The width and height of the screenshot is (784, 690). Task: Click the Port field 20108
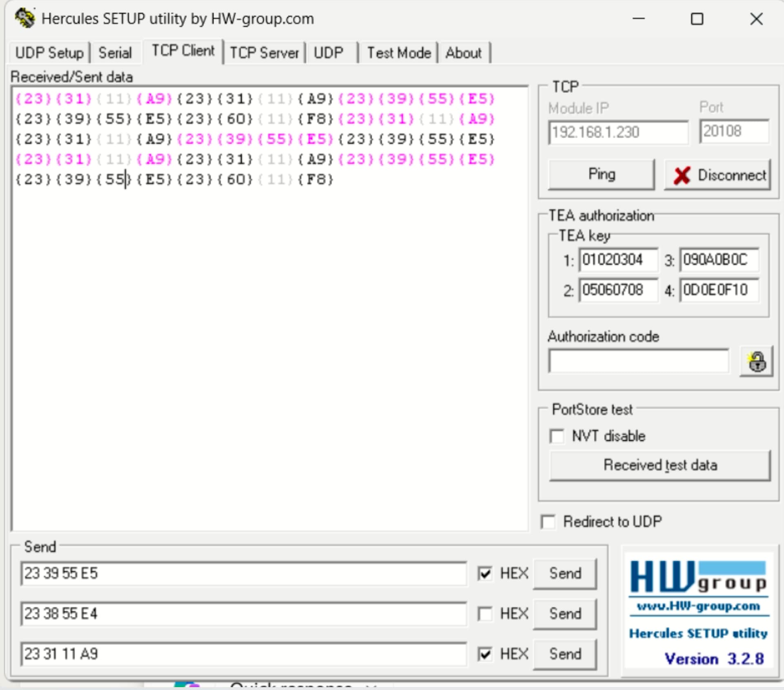pos(734,131)
